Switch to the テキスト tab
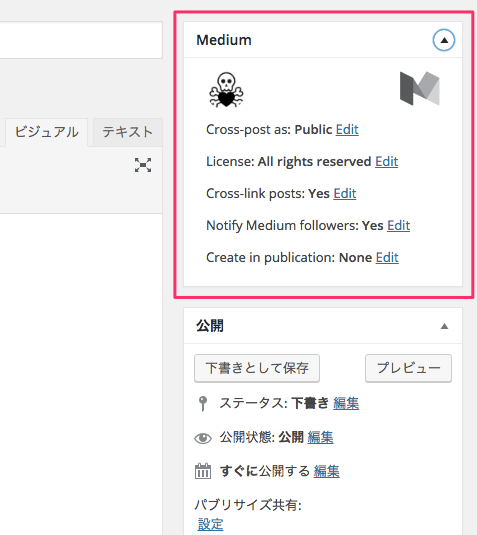 (128, 132)
